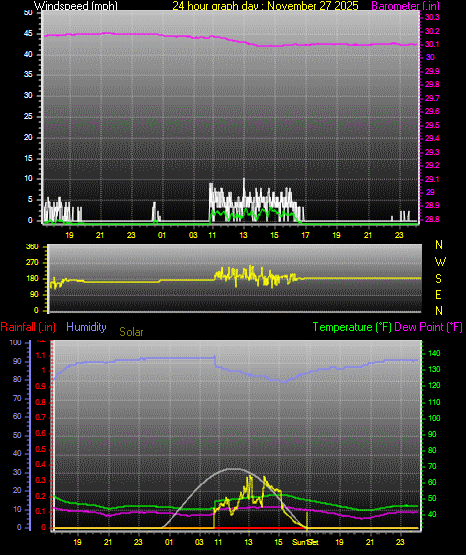
Task: Click the Barometer (.in) legend label
Action: pyautogui.click(x=405, y=6)
